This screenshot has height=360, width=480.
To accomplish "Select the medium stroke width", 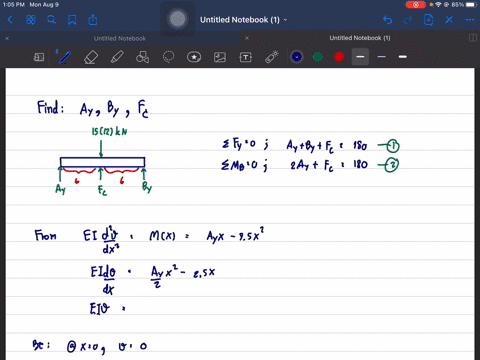I will pyautogui.click(x=403, y=57).
